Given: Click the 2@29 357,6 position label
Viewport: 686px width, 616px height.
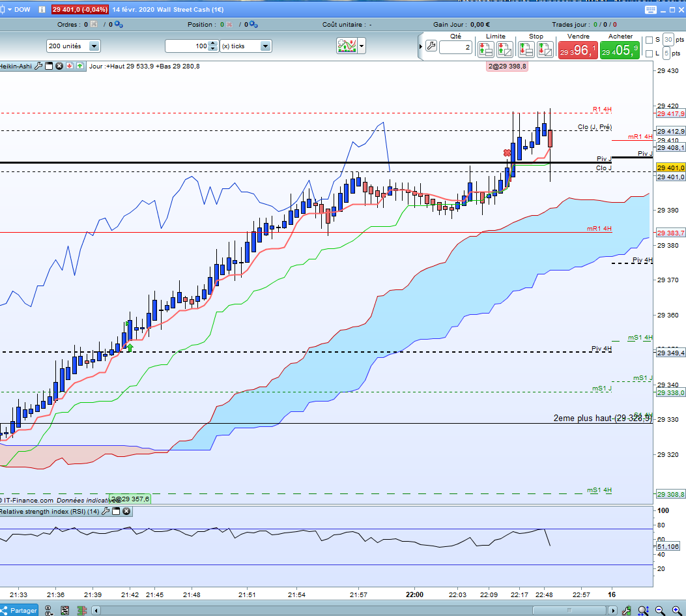Looking at the screenshot, I should tap(130, 499).
